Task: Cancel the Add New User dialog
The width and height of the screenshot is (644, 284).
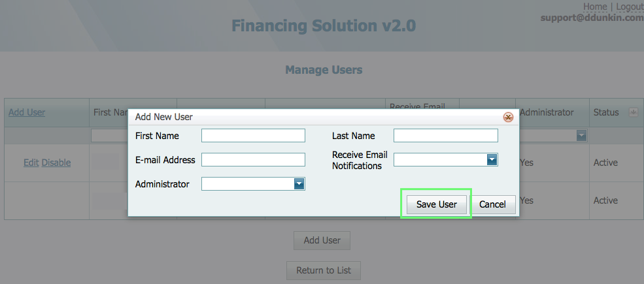Action: pos(492,204)
